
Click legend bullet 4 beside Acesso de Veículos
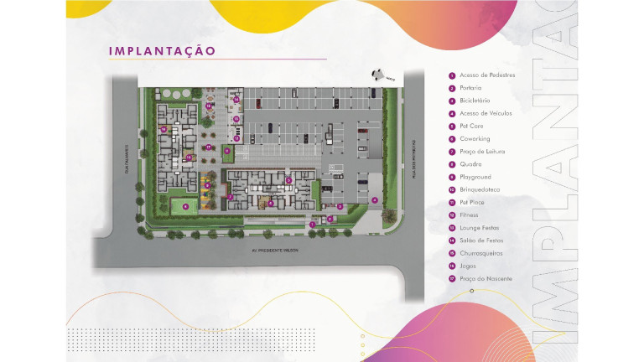pyautogui.click(x=452, y=114)
